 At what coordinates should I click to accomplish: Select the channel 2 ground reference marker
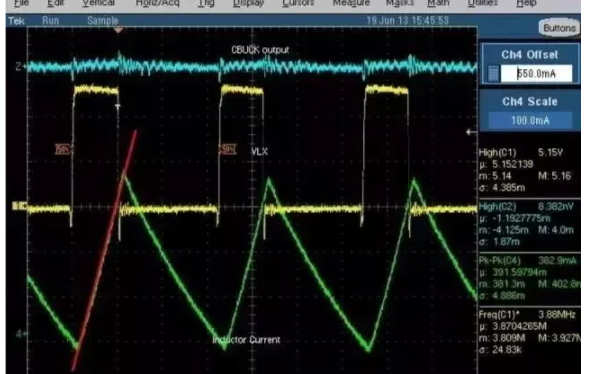click(19, 66)
